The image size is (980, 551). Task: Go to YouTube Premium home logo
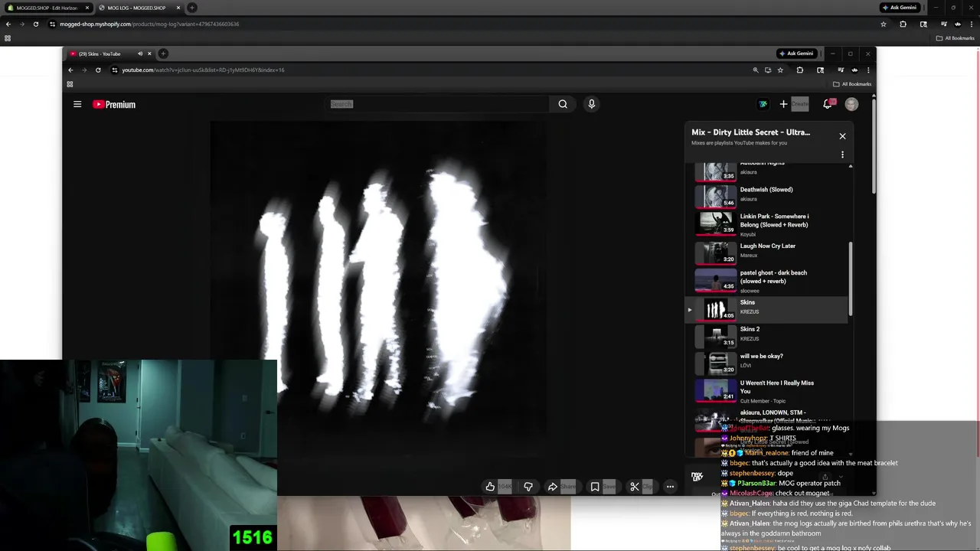point(114,105)
